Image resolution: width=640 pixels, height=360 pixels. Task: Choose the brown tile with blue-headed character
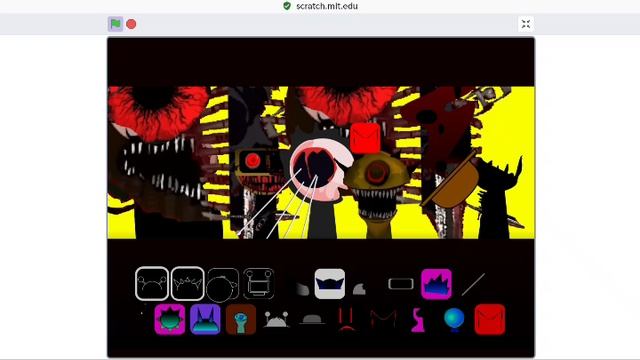[x=241, y=320]
